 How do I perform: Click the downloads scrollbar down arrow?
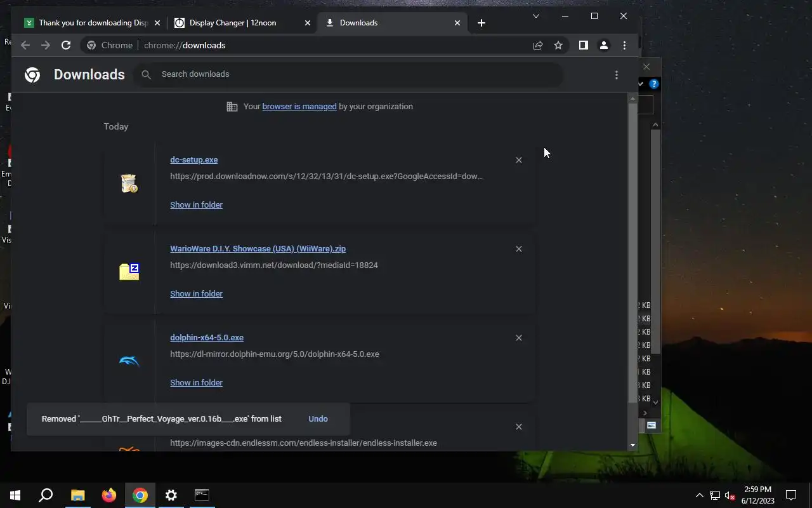tap(632, 445)
